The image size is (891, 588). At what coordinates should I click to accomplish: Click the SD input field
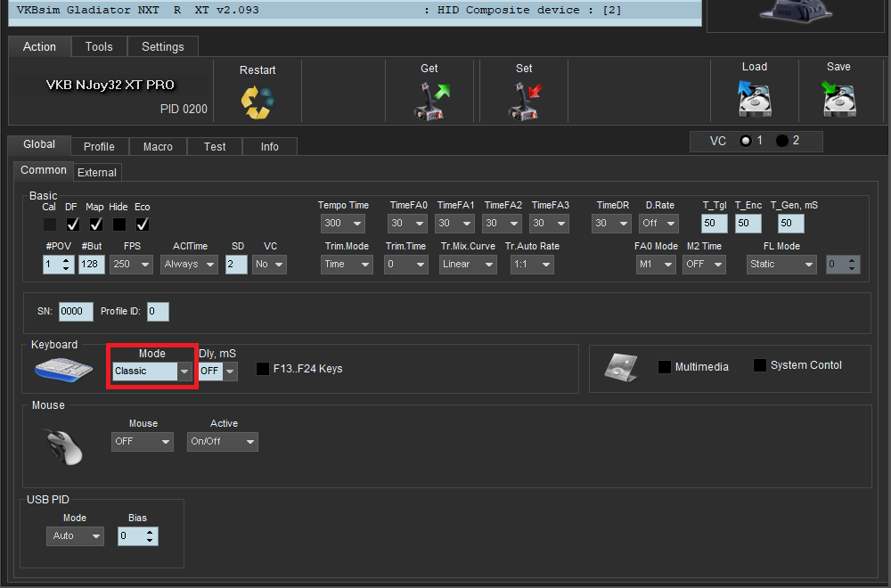point(236,265)
